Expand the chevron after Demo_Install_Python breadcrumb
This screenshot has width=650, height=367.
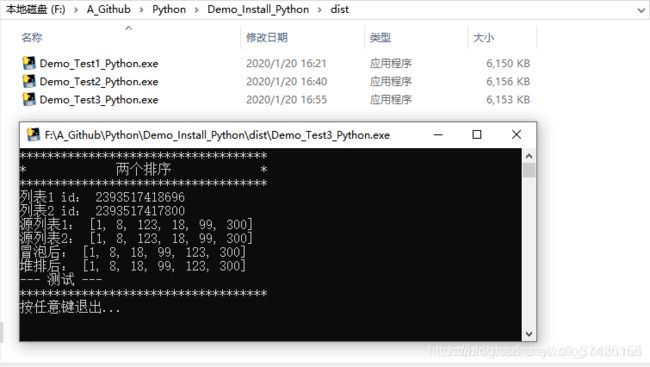[320, 10]
